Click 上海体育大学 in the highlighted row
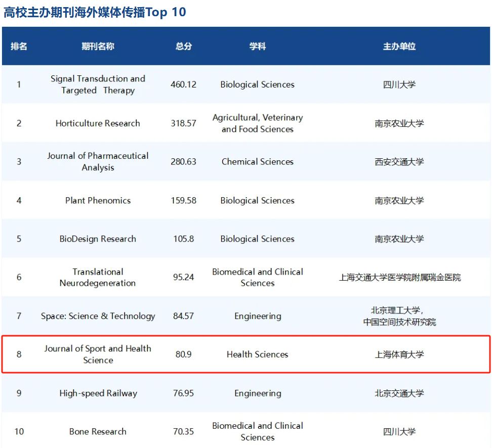 399,354
